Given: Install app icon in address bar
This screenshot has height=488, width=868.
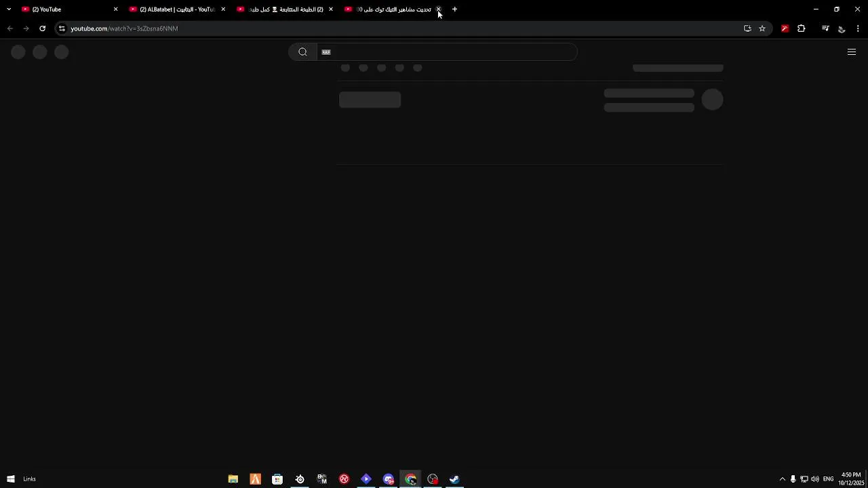Looking at the screenshot, I should click(x=747, y=28).
